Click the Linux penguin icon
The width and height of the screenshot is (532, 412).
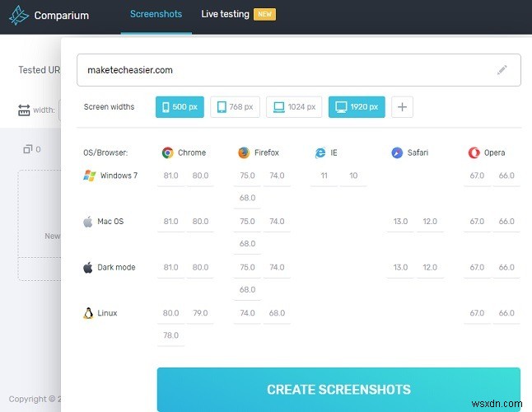coord(88,313)
